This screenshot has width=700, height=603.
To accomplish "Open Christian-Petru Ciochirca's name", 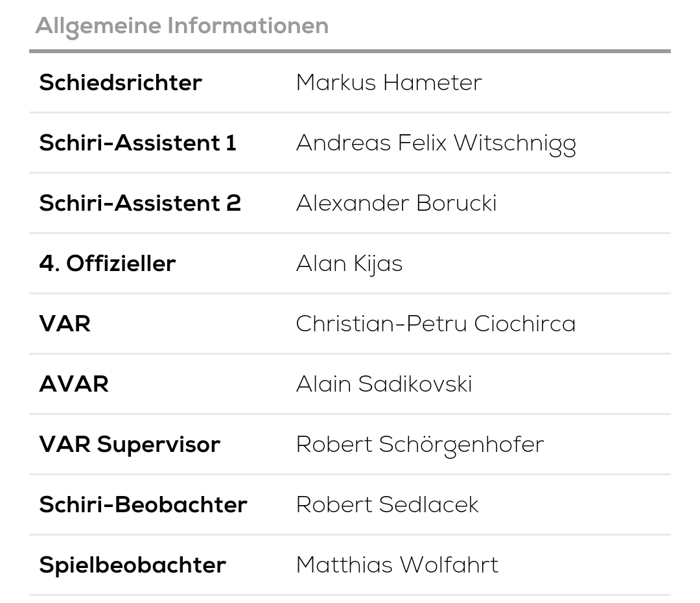I will 436,324.
